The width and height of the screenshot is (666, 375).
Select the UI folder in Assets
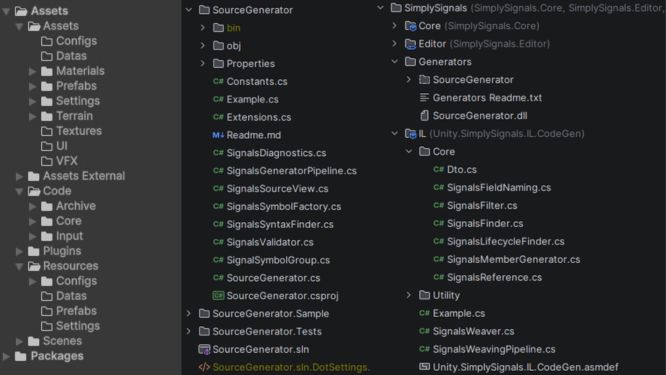coord(62,146)
